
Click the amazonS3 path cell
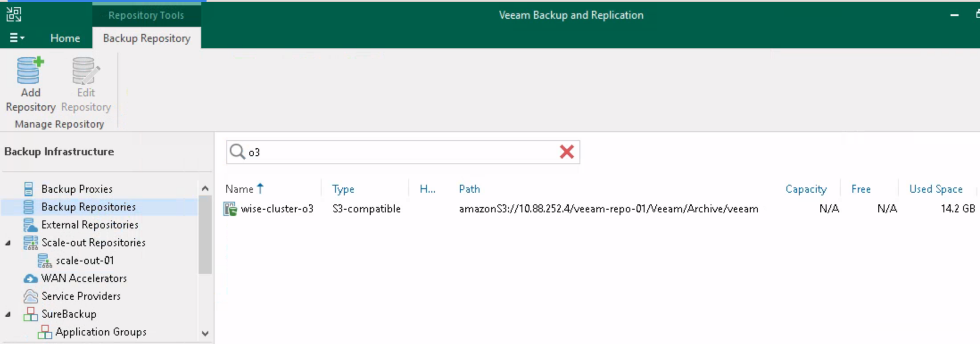tap(608, 208)
